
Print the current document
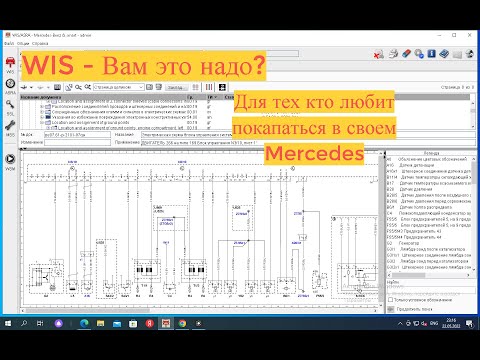click(393, 54)
